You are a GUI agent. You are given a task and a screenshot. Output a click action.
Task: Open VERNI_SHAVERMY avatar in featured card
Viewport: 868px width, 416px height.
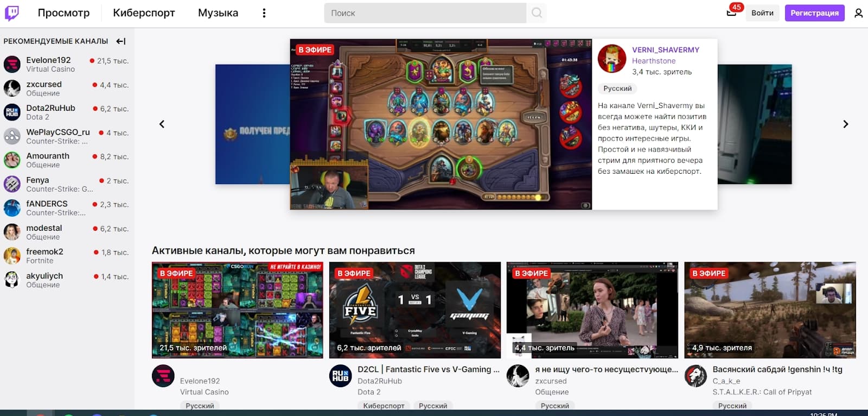click(x=612, y=59)
